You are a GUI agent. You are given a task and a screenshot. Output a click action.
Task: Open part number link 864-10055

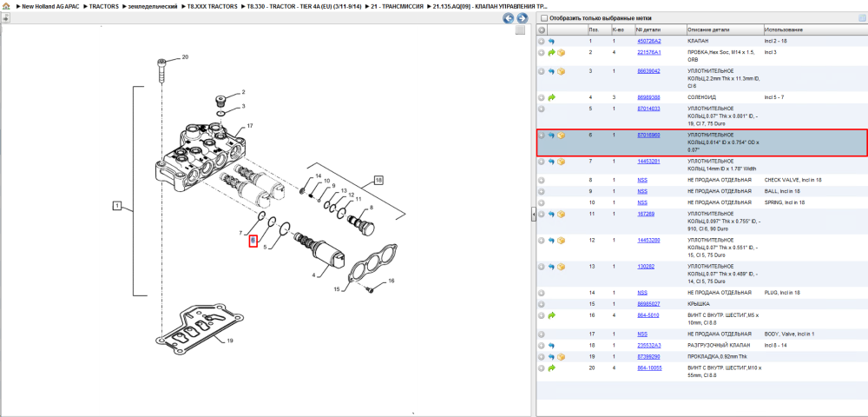(x=649, y=367)
